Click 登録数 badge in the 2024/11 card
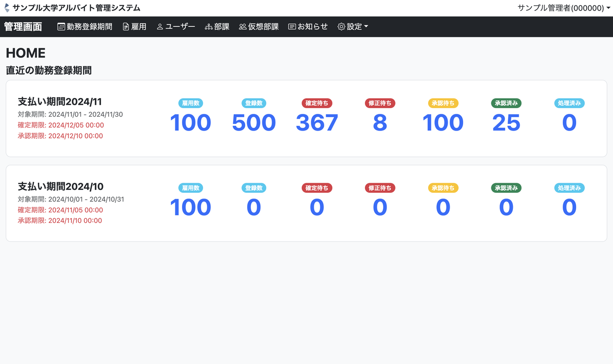The image size is (613, 364). coord(254,103)
